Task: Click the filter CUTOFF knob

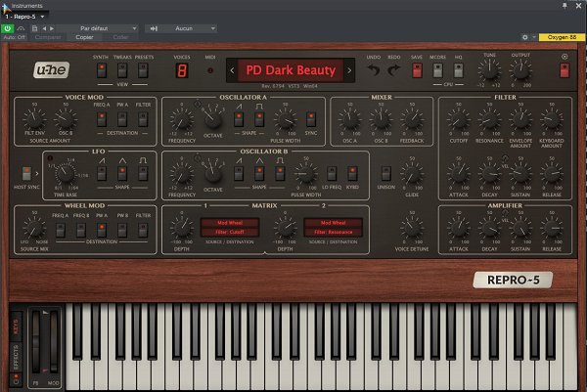Action: [458, 119]
